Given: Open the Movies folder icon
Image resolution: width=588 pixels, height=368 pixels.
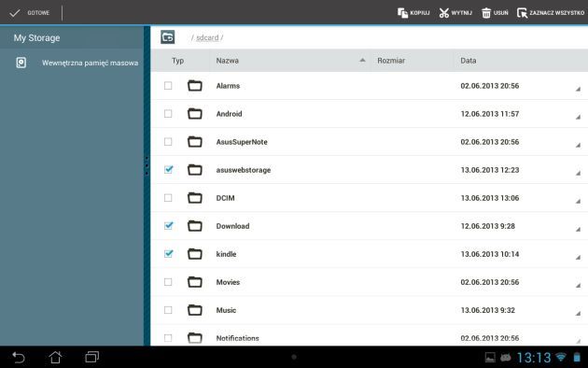Looking at the screenshot, I should tap(195, 282).
